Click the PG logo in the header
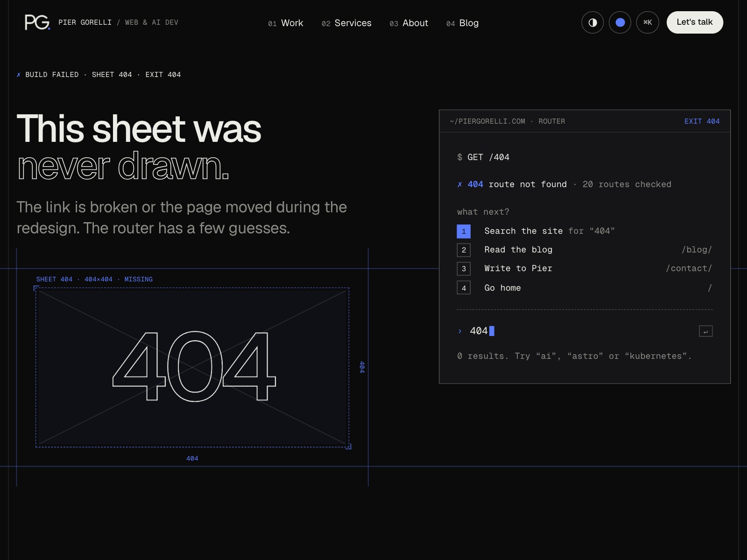The image size is (747, 560). click(x=37, y=22)
